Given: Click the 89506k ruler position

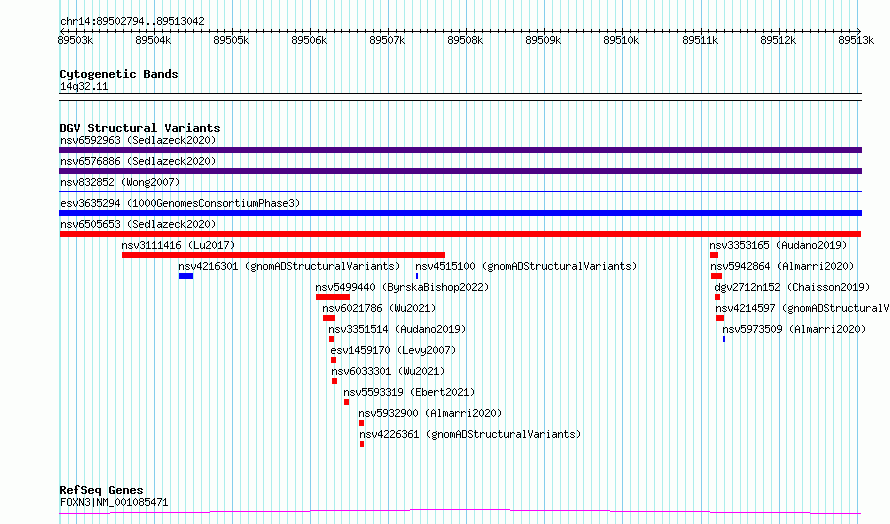Looking at the screenshot, I should [309, 40].
